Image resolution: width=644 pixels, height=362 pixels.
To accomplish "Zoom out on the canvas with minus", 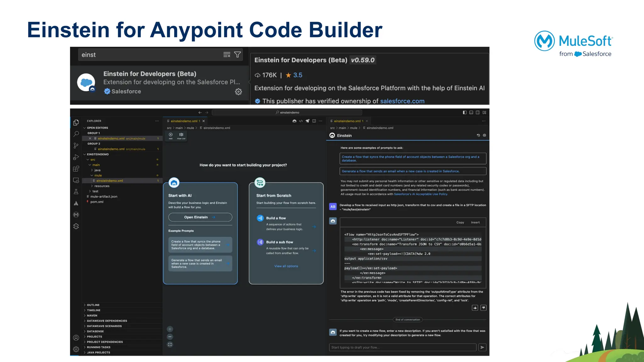I will 170,337.
